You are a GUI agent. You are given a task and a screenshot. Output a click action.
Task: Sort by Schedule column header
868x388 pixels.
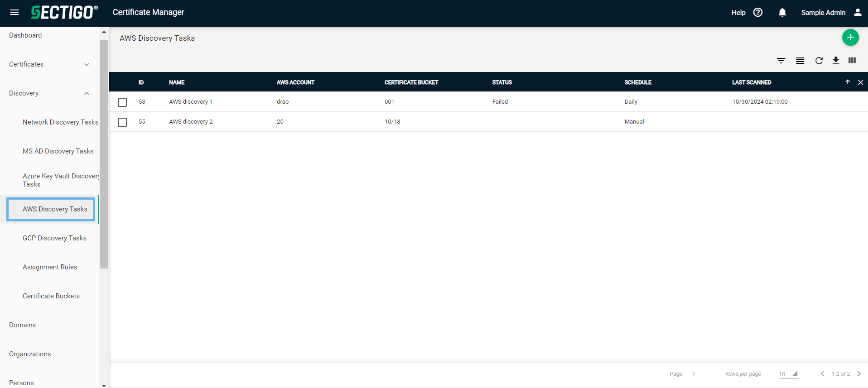[x=638, y=82]
